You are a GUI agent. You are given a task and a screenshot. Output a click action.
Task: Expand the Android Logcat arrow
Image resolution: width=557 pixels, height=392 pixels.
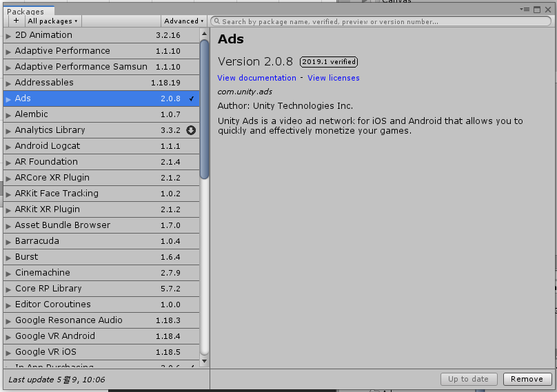[x=8, y=147]
